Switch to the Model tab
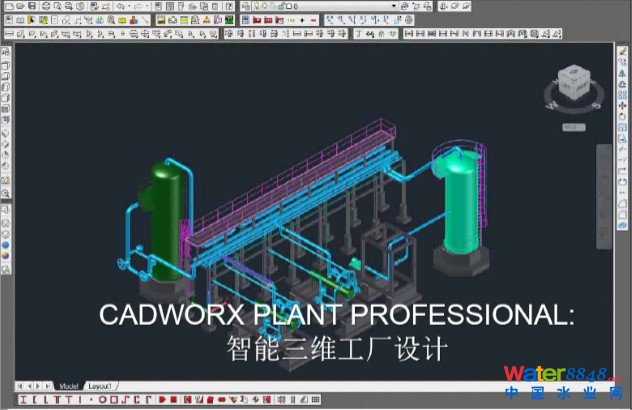632x410 pixels. click(69, 385)
